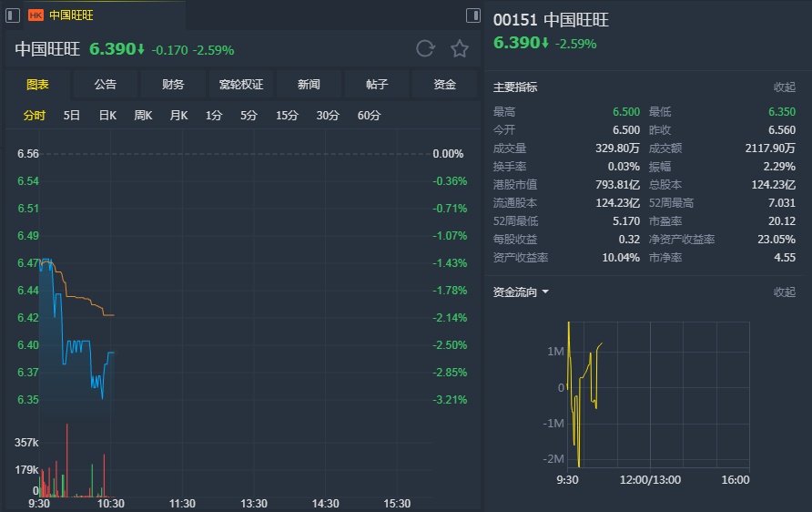This screenshot has width=812, height=512.
Task: Click the 357k volume axis label
Action: pos(26,442)
